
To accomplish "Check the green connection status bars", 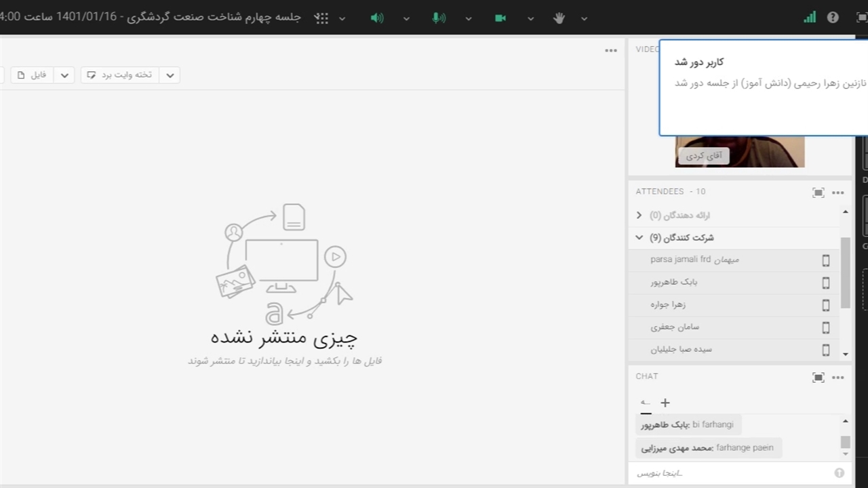I will [810, 18].
